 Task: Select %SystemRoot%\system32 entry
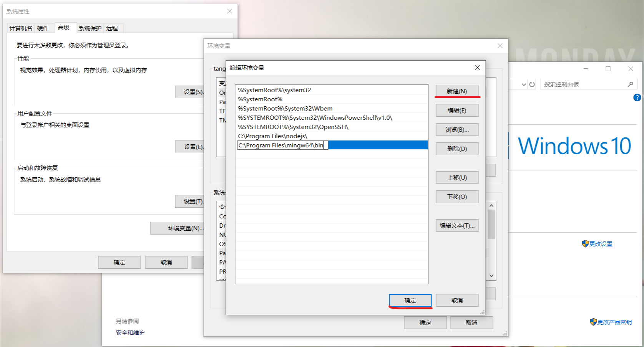tap(332, 90)
